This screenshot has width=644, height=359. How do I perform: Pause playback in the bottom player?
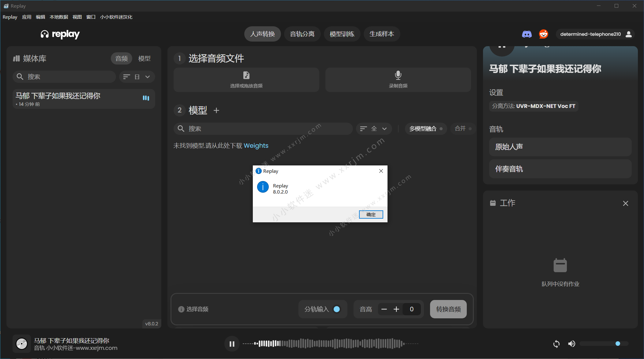(232, 344)
